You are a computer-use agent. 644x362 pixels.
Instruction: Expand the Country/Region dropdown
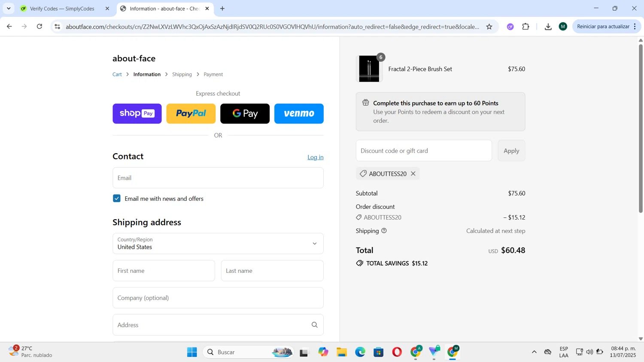coord(218,244)
